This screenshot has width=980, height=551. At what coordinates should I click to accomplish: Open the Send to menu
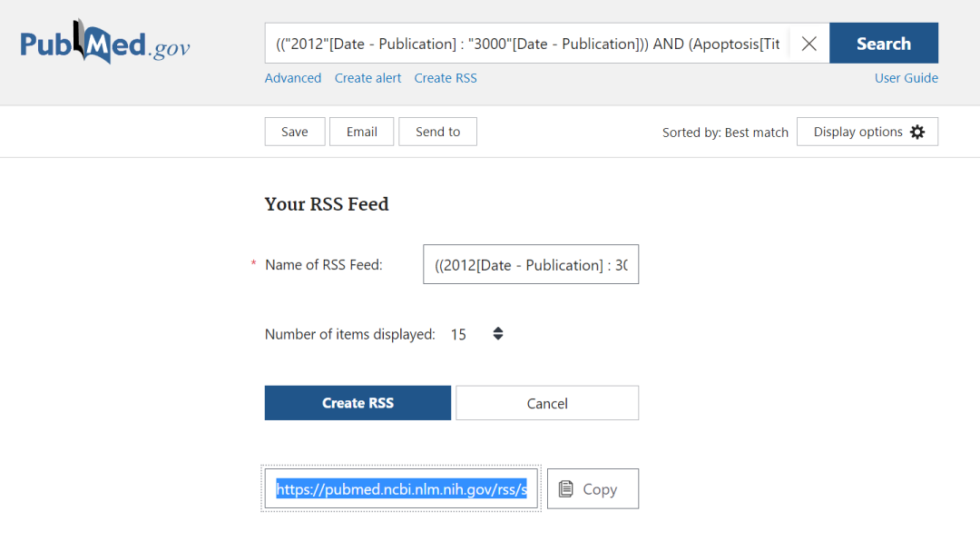point(437,132)
